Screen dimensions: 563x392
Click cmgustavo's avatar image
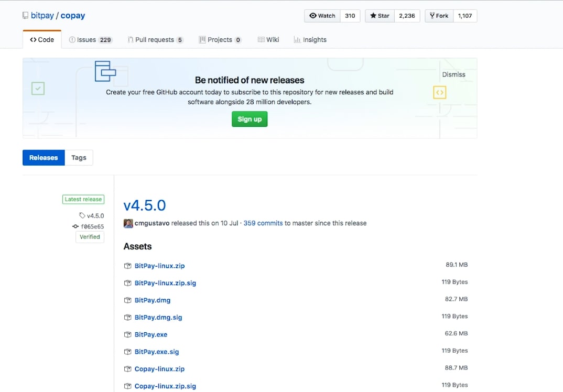(x=128, y=223)
